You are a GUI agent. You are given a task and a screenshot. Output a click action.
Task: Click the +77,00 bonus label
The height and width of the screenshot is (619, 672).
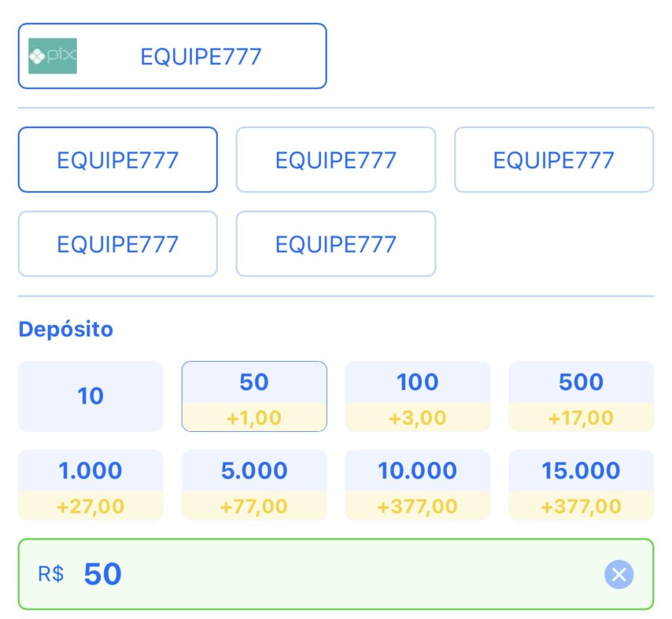[x=254, y=506]
